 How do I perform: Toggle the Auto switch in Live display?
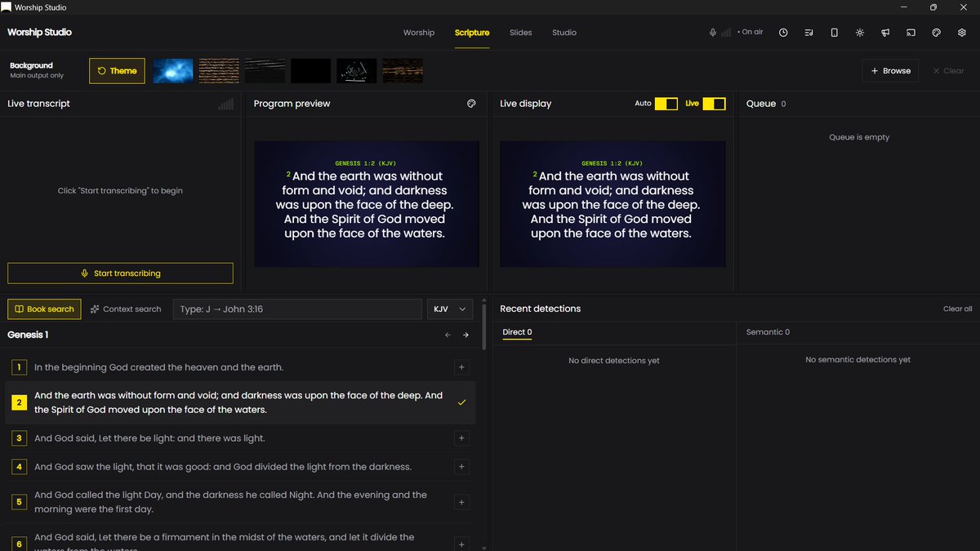(x=666, y=104)
